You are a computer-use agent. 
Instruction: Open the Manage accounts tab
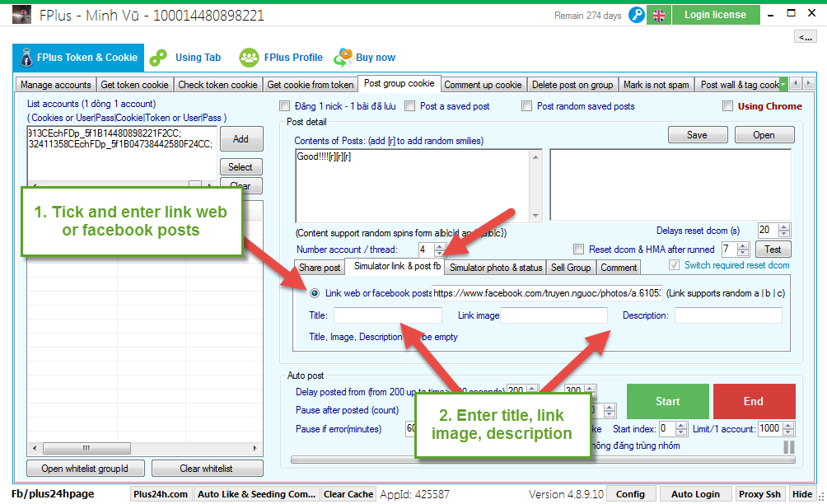point(55,84)
